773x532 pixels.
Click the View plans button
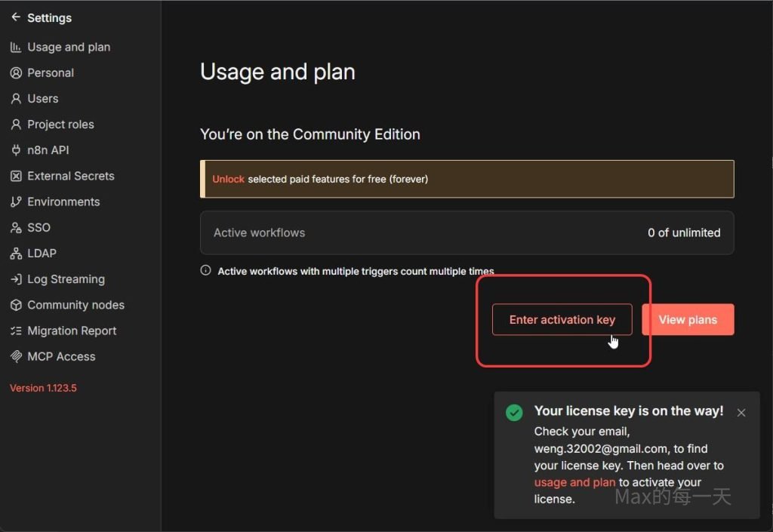pos(688,320)
